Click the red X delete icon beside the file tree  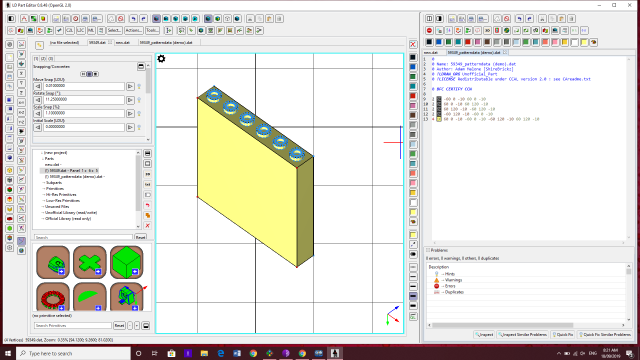pyautogui.click(x=148, y=226)
